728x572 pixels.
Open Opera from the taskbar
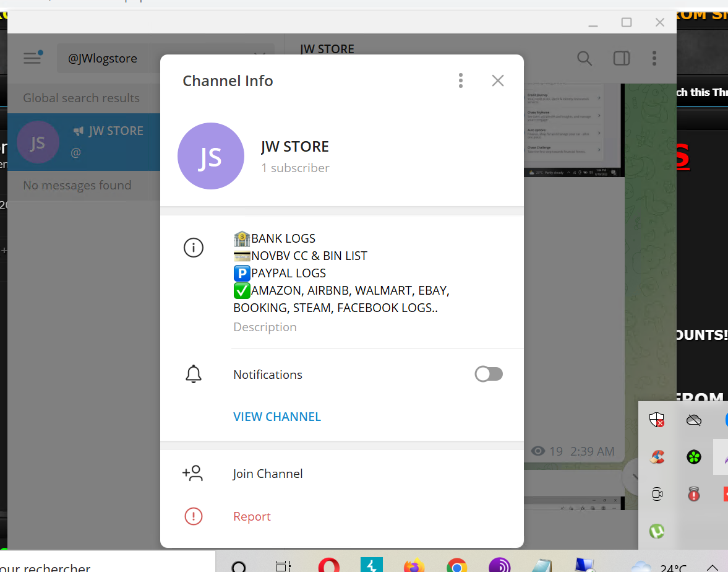point(328,565)
